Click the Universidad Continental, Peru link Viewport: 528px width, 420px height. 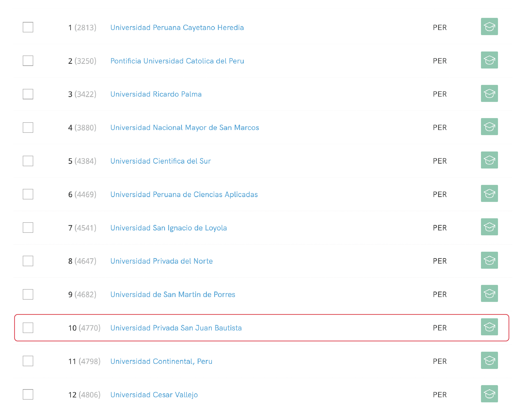tap(161, 361)
